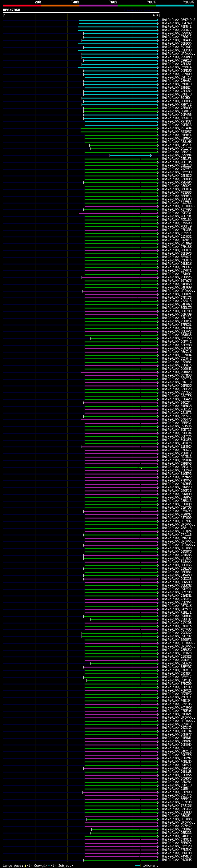Click label UniRef100_A8S963
The image size is (197, 868).
[177, 193]
